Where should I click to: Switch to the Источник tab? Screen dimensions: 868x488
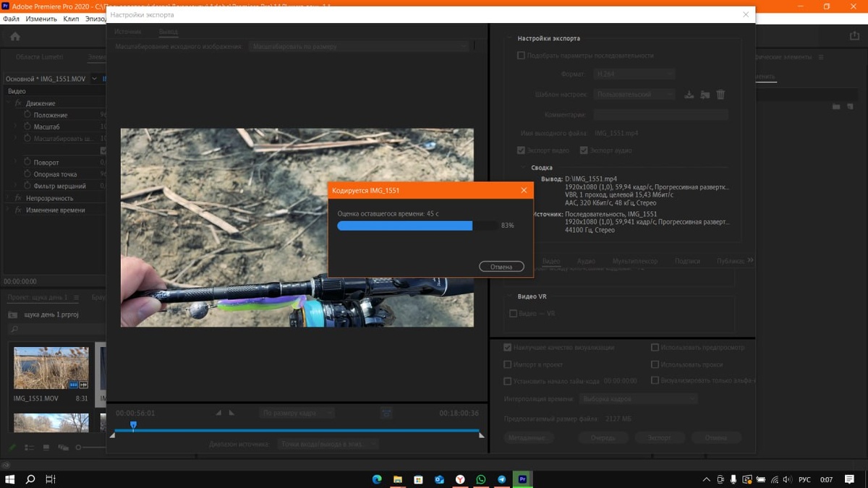pyautogui.click(x=128, y=33)
